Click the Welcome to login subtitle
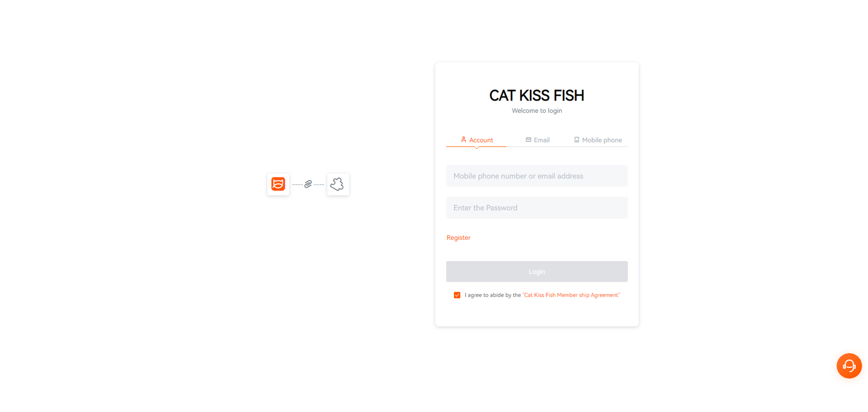The width and height of the screenshot is (868, 412). click(536, 110)
